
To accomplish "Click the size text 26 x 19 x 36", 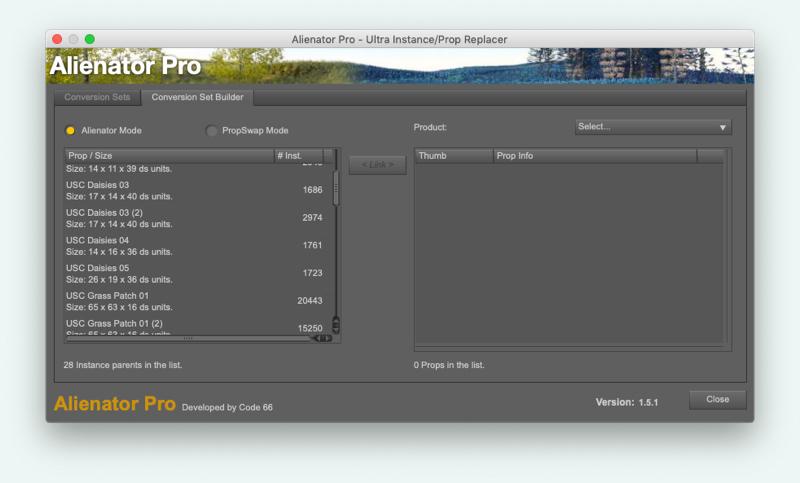I will 119,279.
